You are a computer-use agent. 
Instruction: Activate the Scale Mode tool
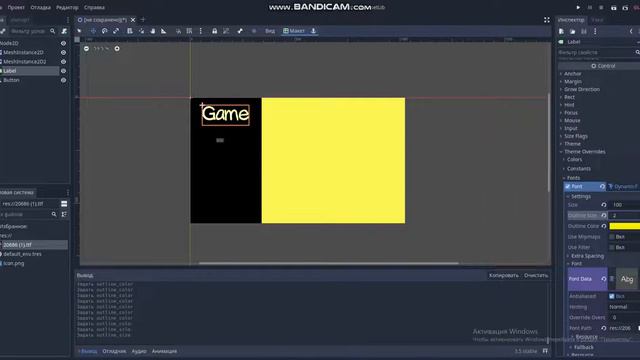(116, 31)
